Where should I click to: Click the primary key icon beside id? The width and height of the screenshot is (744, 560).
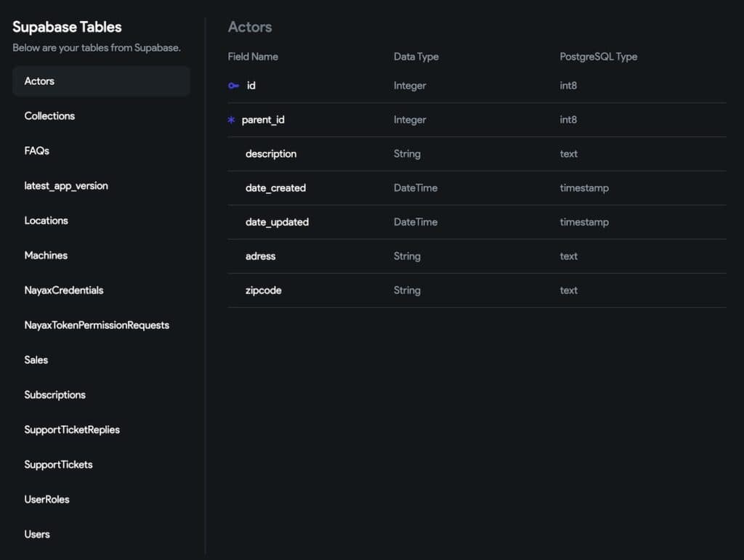(231, 85)
